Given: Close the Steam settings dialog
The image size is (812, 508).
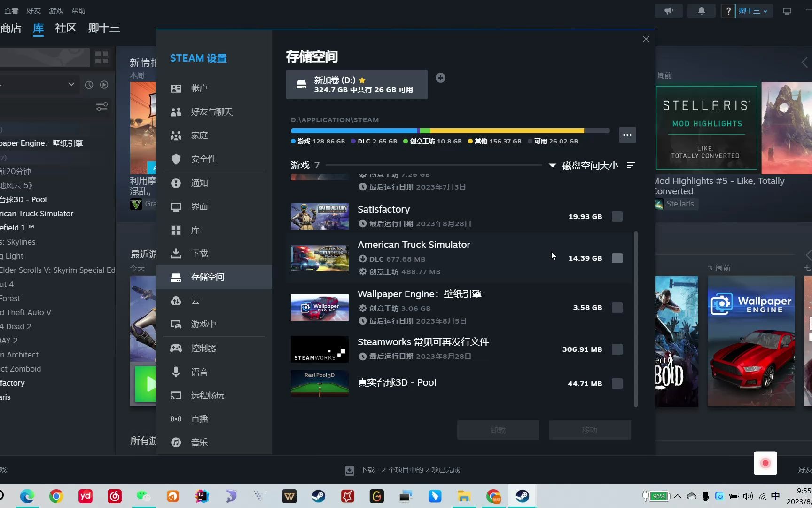Looking at the screenshot, I should (646, 39).
